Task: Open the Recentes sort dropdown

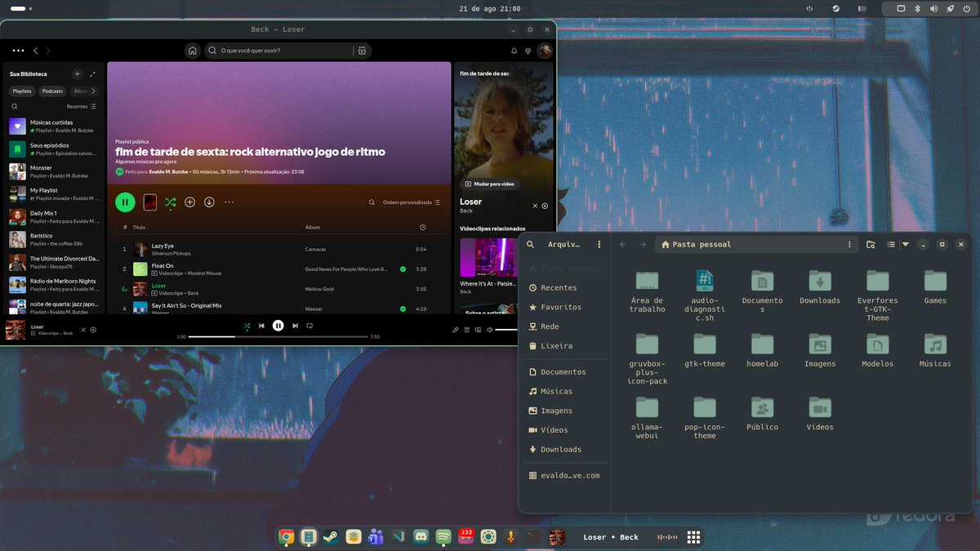Action: pyautogui.click(x=82, y=106)
